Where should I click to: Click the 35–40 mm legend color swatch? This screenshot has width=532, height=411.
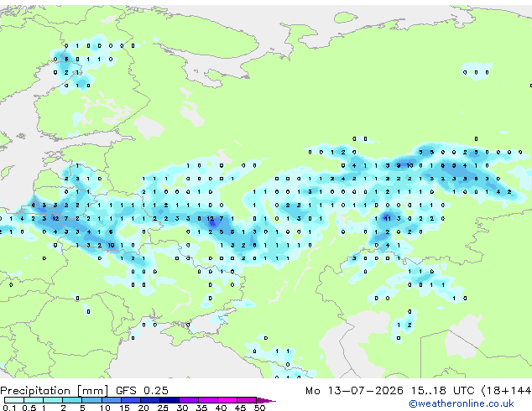(207, 400)
